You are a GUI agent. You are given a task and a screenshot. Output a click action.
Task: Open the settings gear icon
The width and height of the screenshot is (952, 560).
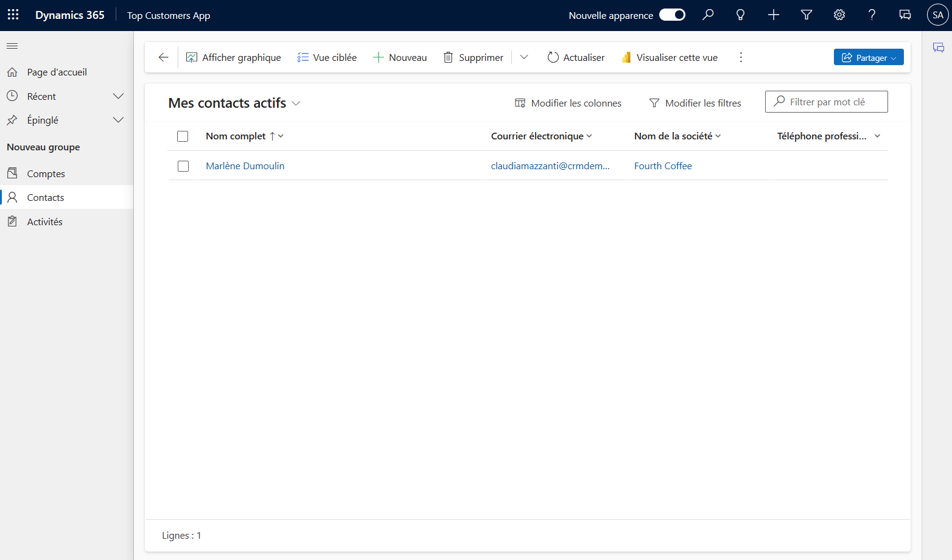[x=839, y=15]
